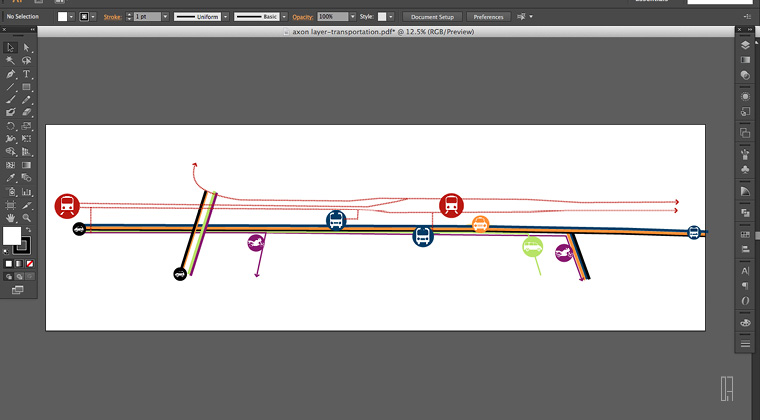The width and height of the screenshot is (760, 420).
Task: Select the Blob Brush tool
Action: tap(10, 112)
